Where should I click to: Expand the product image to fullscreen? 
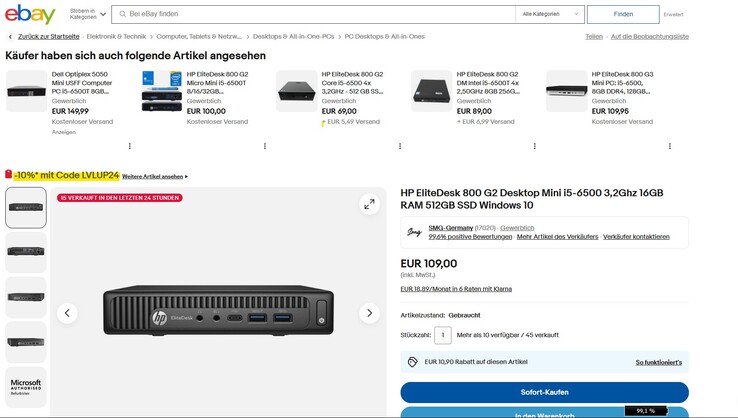[x=369, y=204]
